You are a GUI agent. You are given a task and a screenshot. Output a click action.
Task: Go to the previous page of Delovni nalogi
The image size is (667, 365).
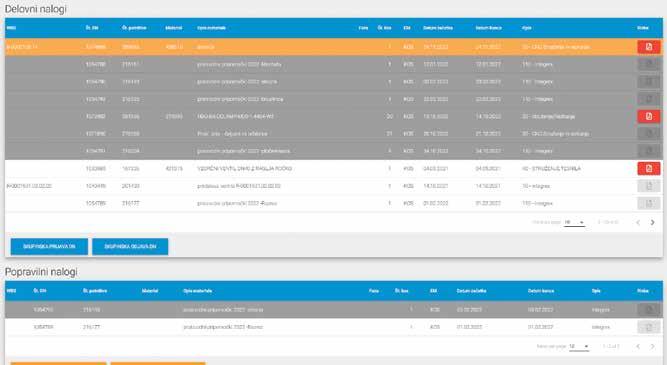coord(638,222)
